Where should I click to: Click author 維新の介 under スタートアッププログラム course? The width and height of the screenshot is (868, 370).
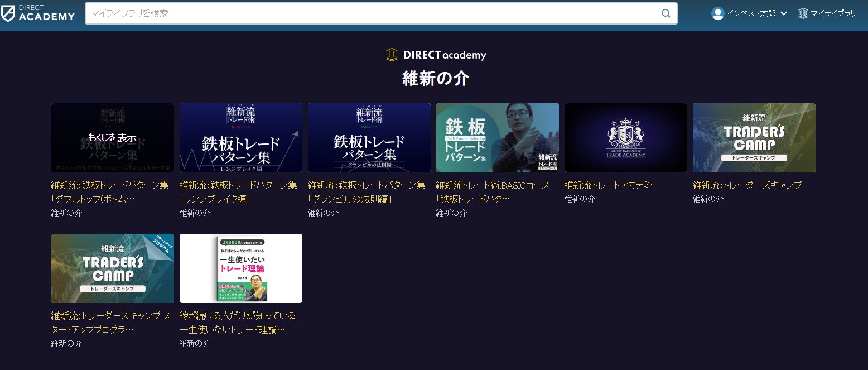67,343
